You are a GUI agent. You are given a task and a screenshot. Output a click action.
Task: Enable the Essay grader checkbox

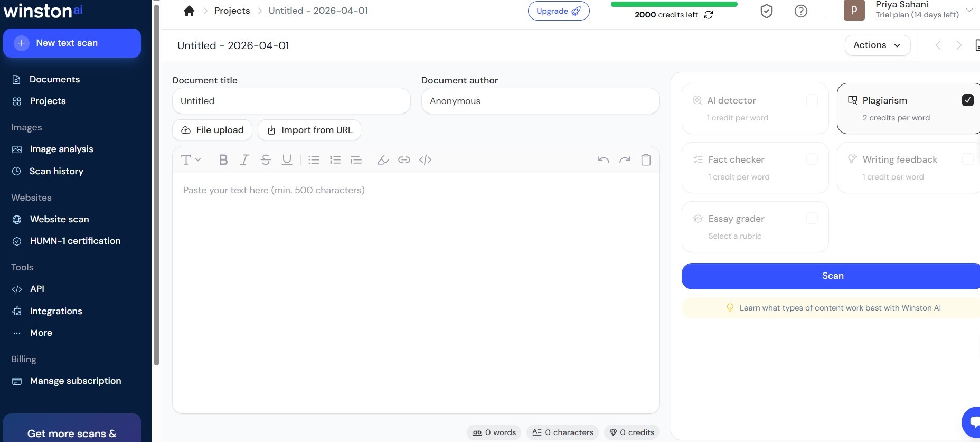[x=812, y=218]
